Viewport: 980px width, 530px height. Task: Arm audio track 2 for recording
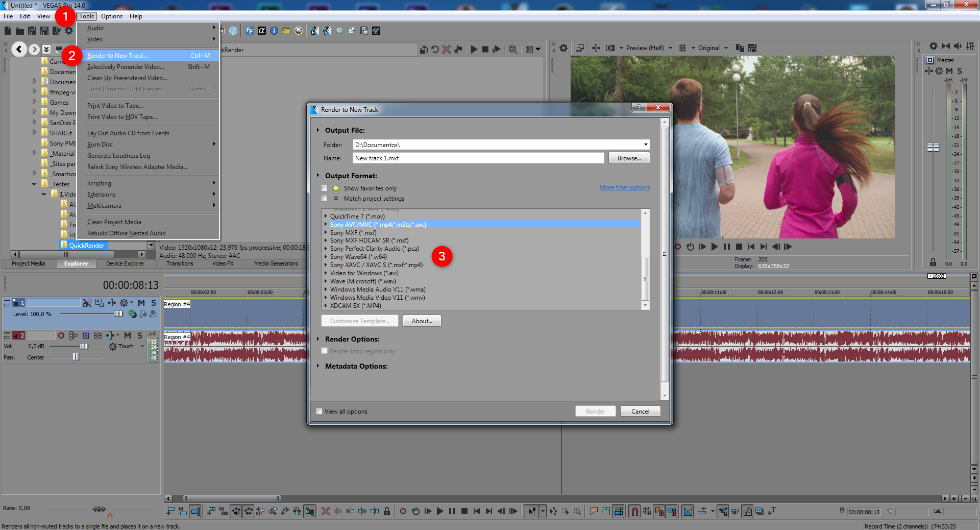click(x=61, y=335)
